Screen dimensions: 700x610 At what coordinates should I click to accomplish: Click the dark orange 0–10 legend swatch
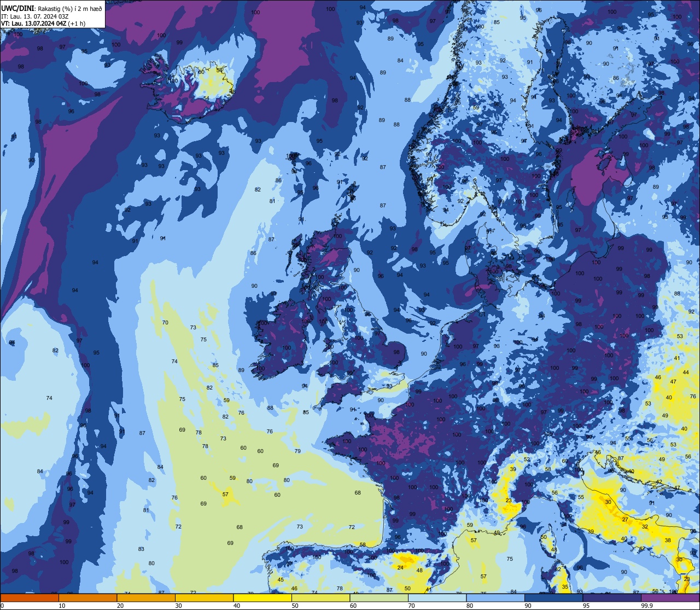point(30,598)
